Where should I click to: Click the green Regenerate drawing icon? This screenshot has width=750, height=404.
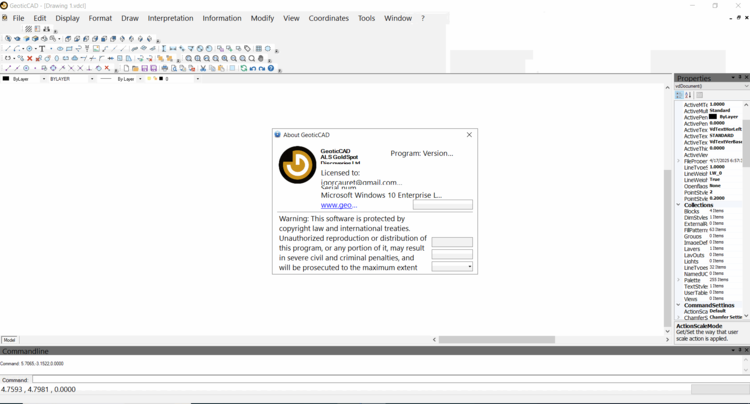coord(243,69)
